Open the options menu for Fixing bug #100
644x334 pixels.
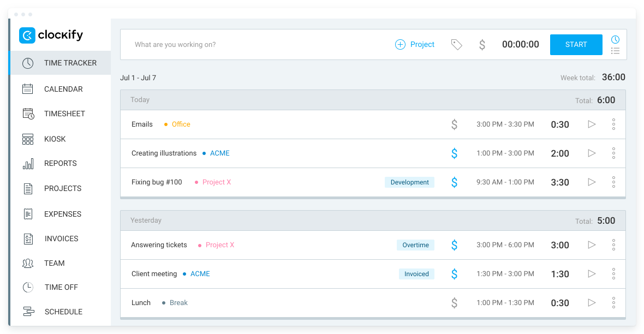coord(613,182)
